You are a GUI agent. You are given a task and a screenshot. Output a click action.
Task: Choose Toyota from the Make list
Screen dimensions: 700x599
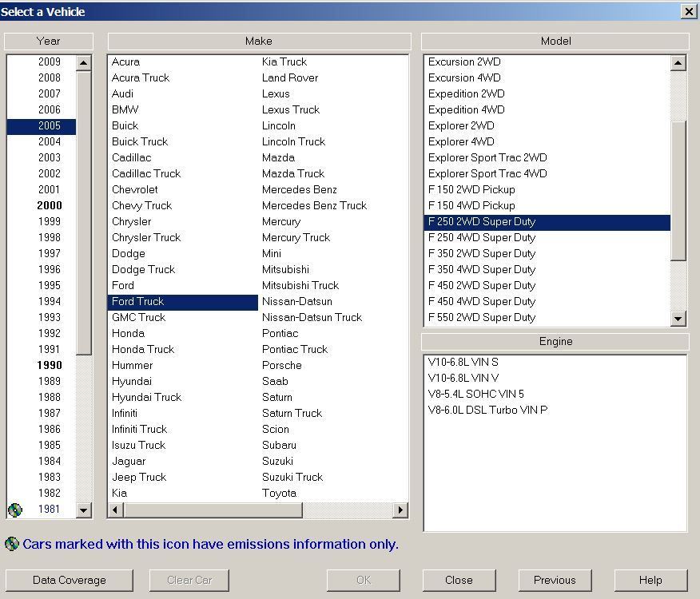point(279,493)
